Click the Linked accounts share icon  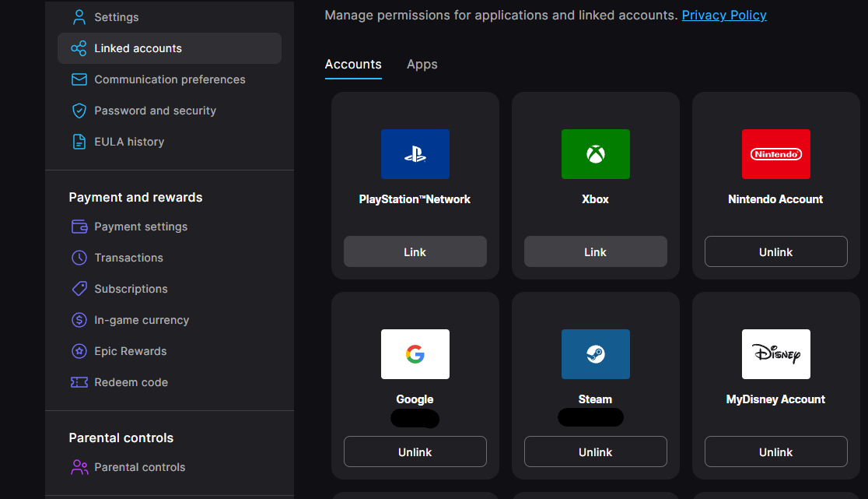[79, 48]
